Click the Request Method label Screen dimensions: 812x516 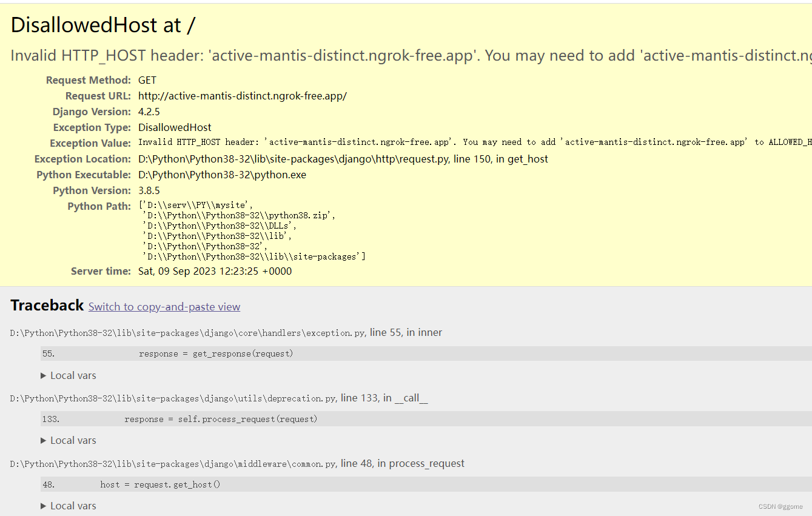[89, 80]
